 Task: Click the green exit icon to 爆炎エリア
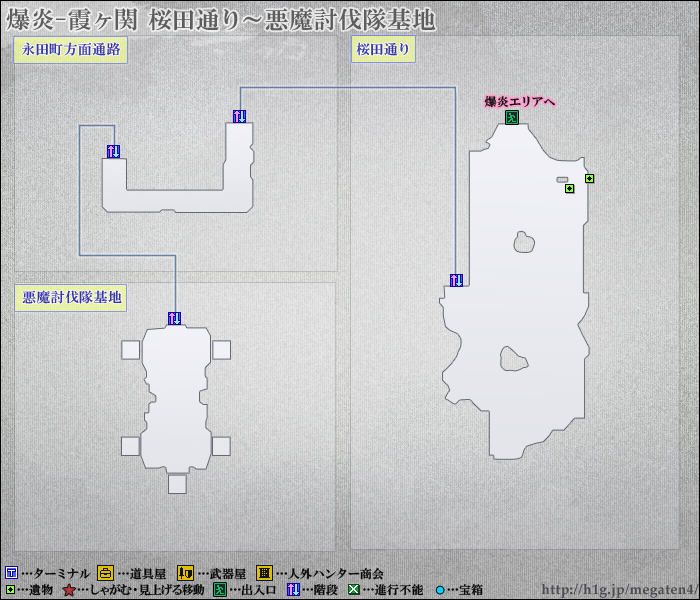pyautogui.click(x=511, y=118)
